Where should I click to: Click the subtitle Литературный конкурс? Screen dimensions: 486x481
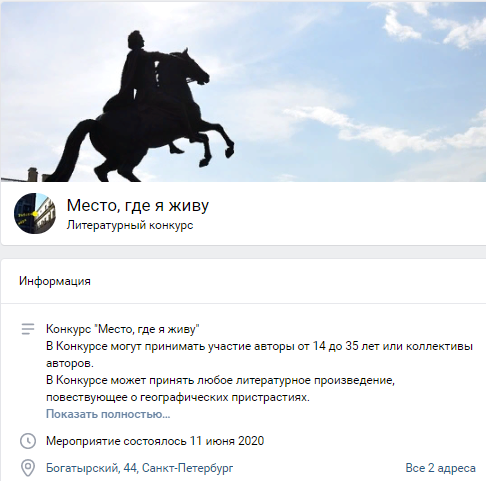[x=130, y=225]
